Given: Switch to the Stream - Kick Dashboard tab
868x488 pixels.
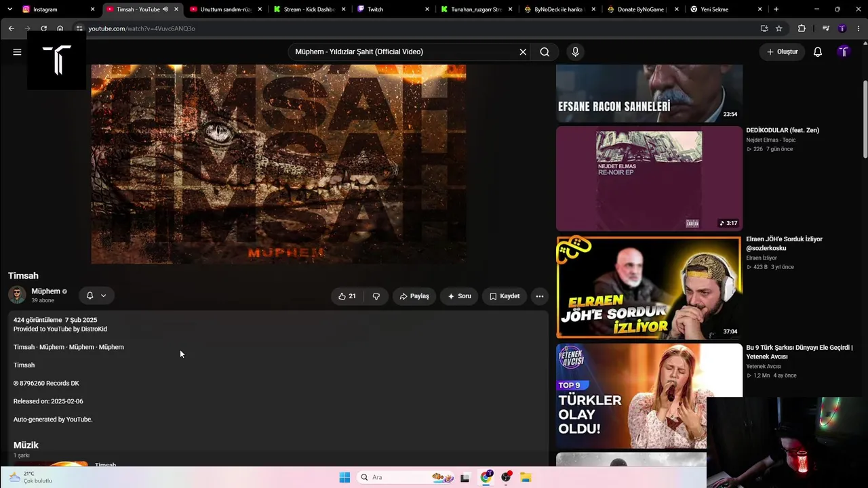Looking at the screenshot, I should coord(309,9).
